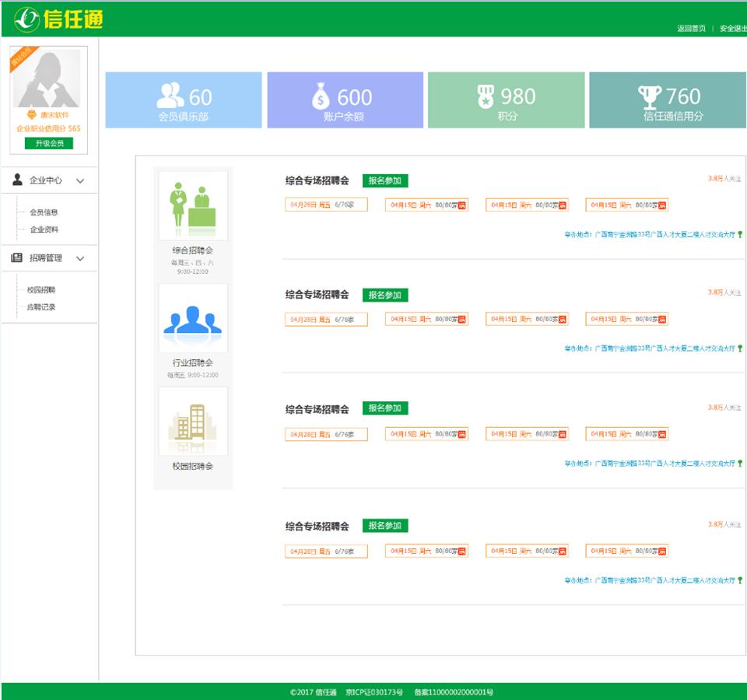Image resolution: width=747 pixels, height=700 pixels.
Task: Open 企业资料 in the sidebar
Action: point(44,229)
